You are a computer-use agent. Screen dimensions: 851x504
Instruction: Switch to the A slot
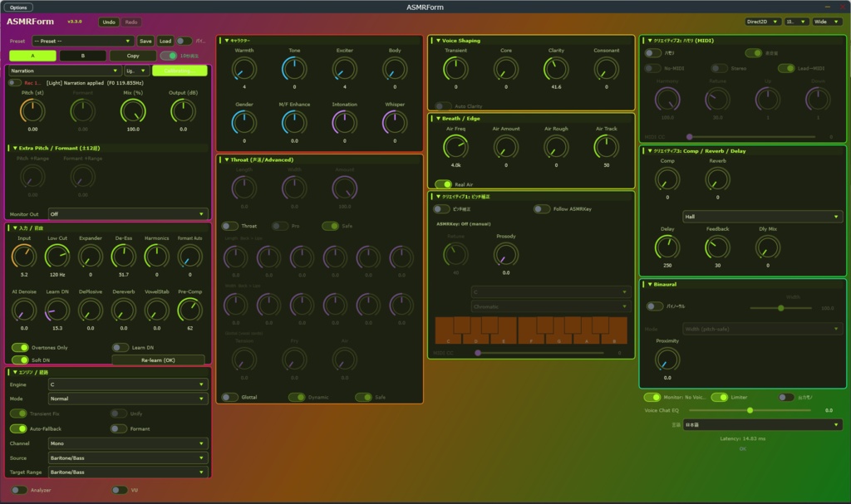coord(32,56)
